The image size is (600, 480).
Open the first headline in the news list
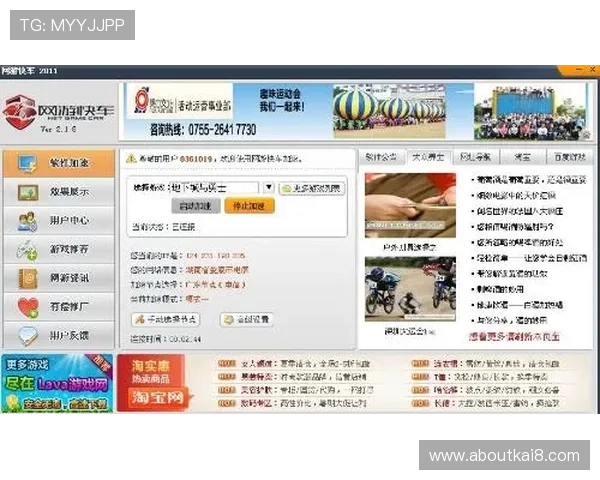[531, 180]
